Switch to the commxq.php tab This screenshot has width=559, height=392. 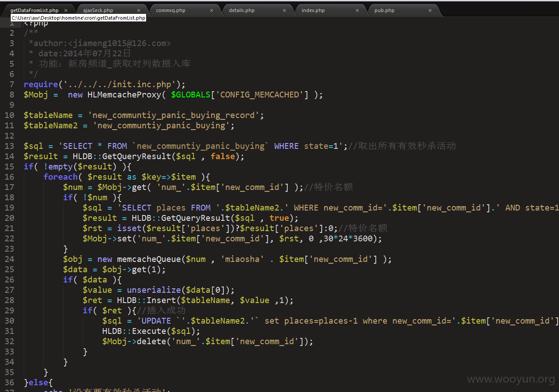tap(171, 10)
